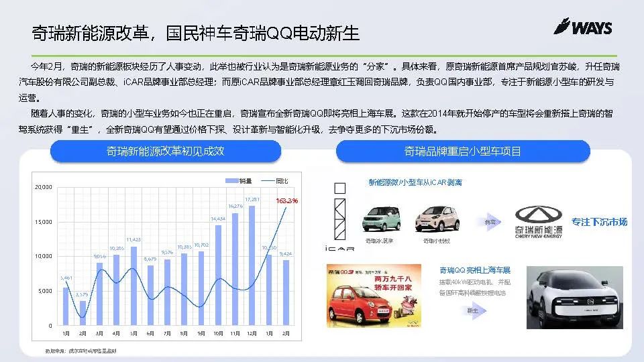Open the red QQ advertisement picture
This screenshot has width=644, height=362.
pyautogui.click(x=374, y=296)
